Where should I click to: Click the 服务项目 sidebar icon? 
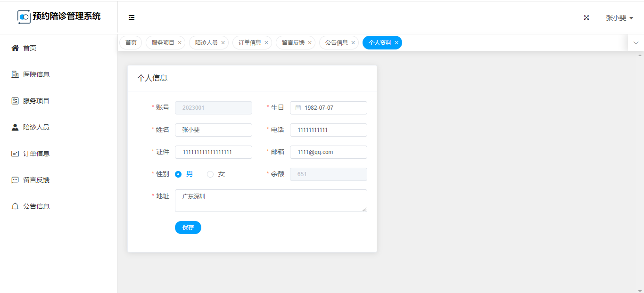pos(15,101)
